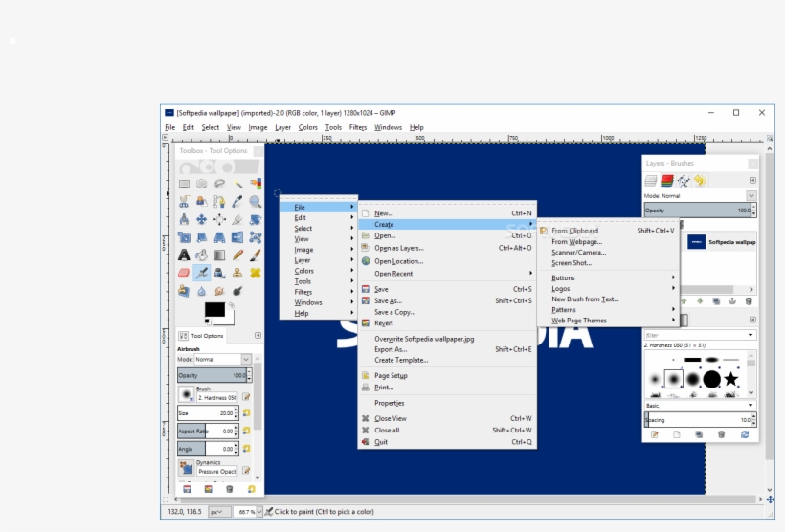Edit the brush next to Hardness 050
The image size is (785, 532).
(x=246, y=397)
